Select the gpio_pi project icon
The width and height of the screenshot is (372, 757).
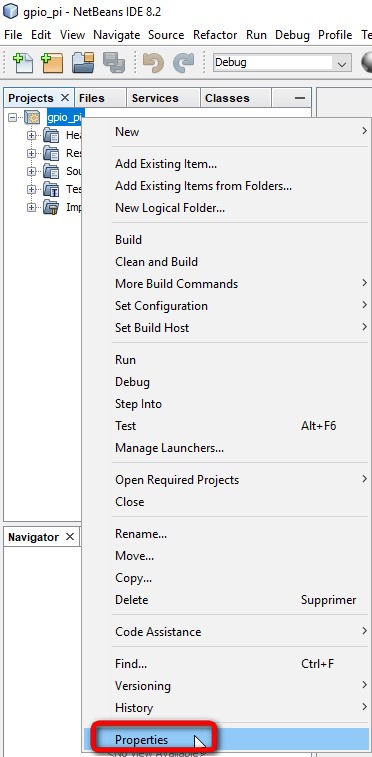32,117
